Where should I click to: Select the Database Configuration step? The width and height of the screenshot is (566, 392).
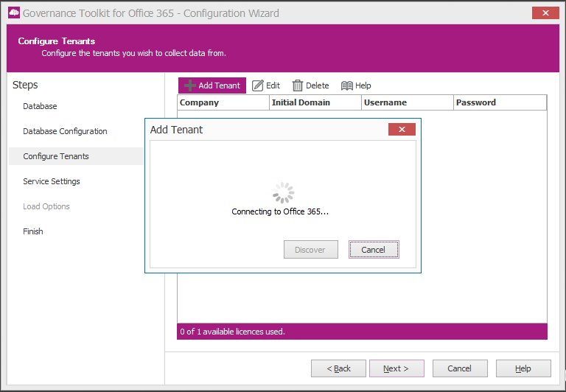(65, 131)
